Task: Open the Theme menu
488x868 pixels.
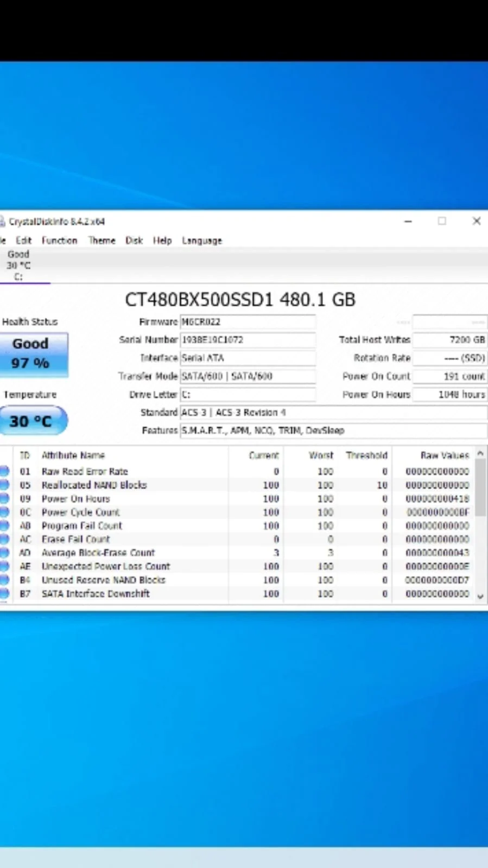Action: pos(102,240)
